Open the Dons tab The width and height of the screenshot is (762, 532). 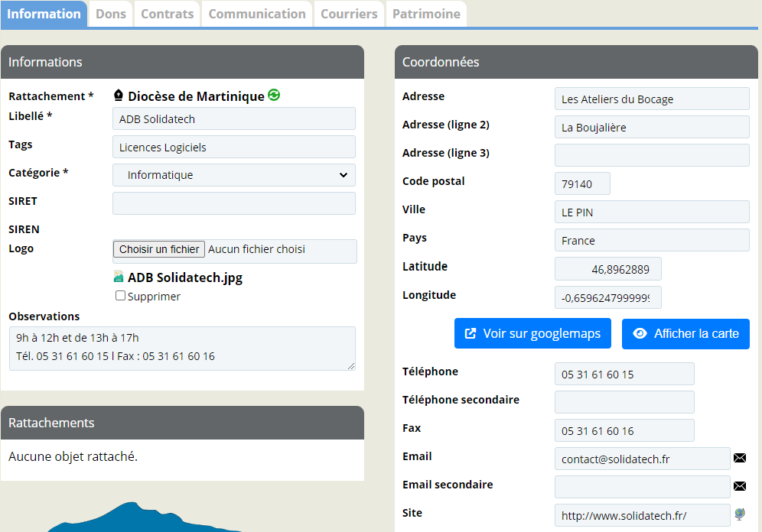(111, 14)
